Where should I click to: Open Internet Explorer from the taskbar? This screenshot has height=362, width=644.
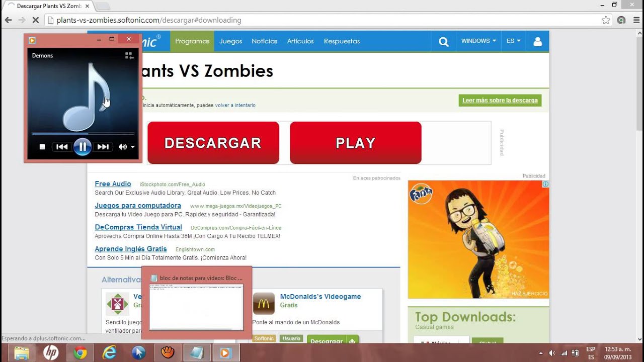(109, 353)
